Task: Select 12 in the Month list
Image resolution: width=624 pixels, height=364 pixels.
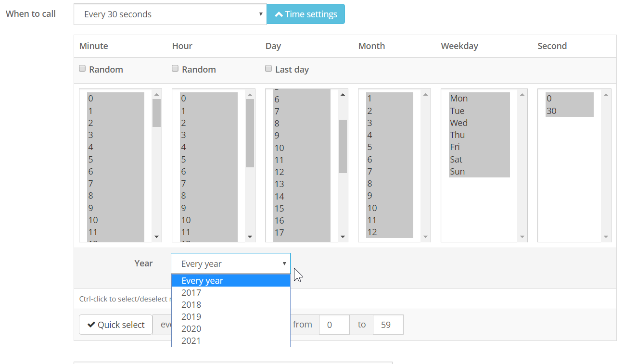Action: (x=372, y=232)
